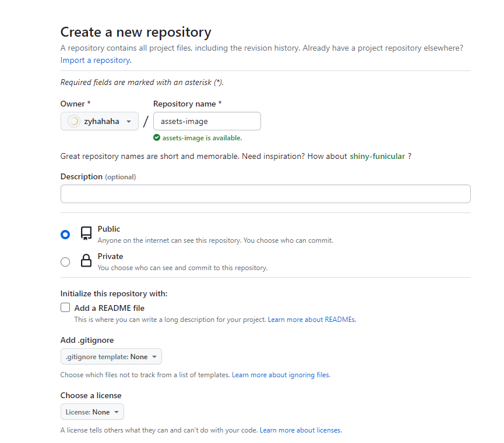
Task: Enable the Add a README file checkbox
Action: (x=65, y=307)
